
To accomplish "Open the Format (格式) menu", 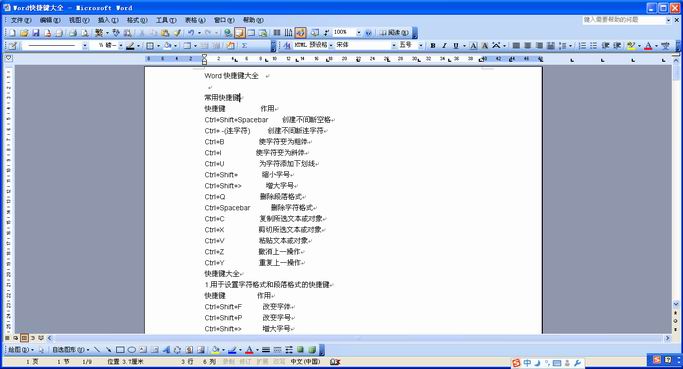I will pos(137,20).
